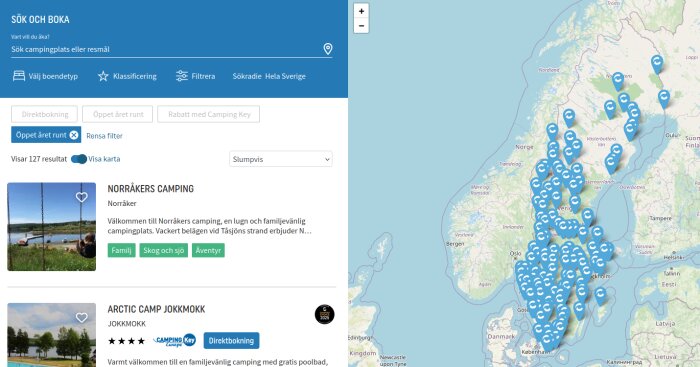This screenshot has width=700, height=367.
Task: Click the sliders icon beside Filtrera
Action: (x=182, y=76)
